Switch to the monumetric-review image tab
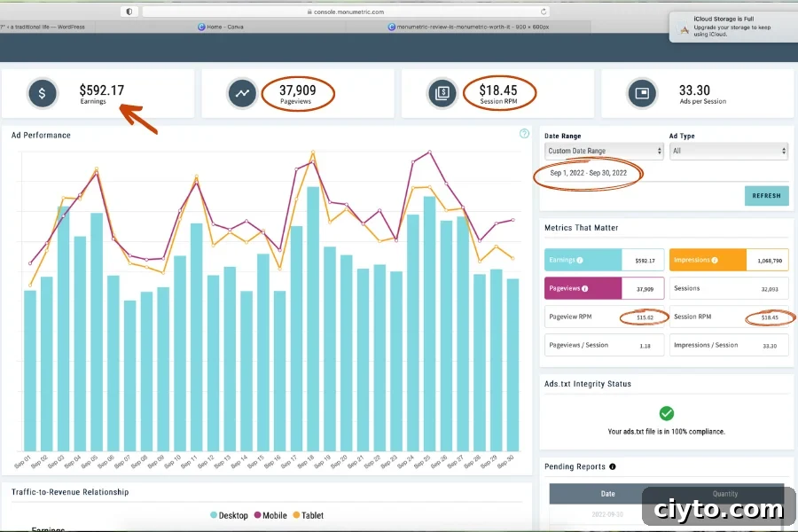 [x=468, y=27]
